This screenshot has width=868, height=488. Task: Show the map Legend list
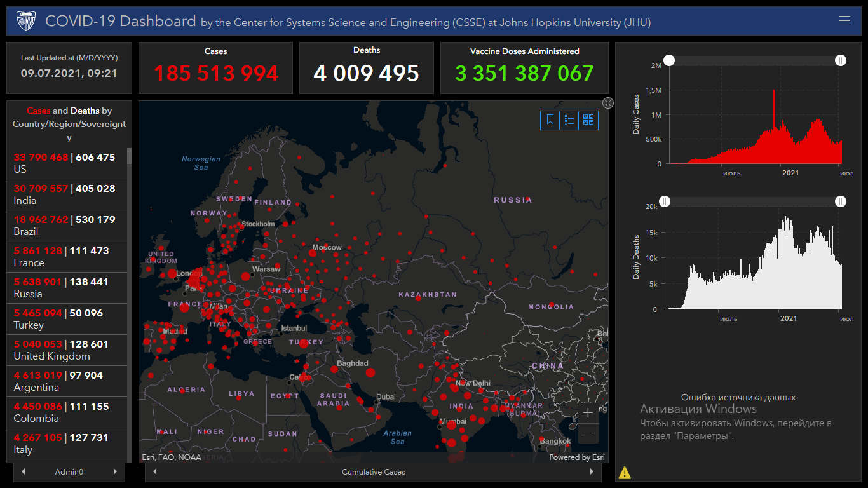click(569, 119)
